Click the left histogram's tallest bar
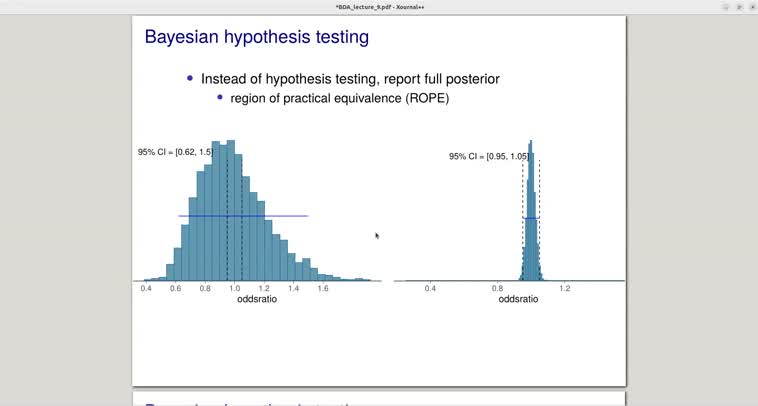758x406 pixels. coord(231,210)
